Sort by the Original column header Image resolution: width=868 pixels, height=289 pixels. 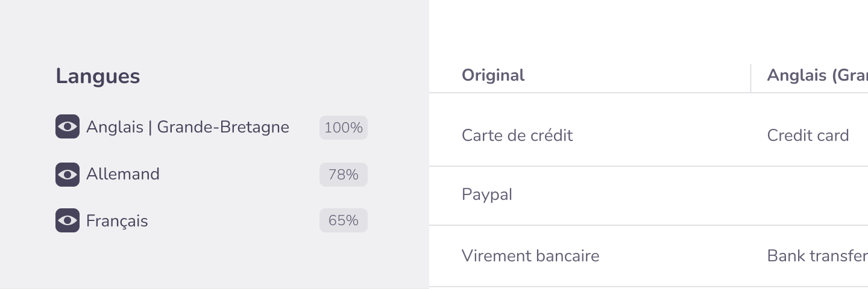tap(493, 75)
